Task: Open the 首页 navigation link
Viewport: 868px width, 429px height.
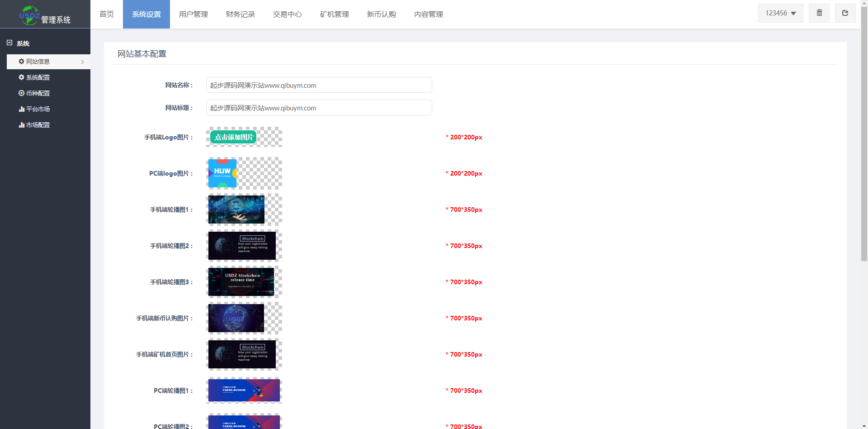Action: [x=107, y=14]
